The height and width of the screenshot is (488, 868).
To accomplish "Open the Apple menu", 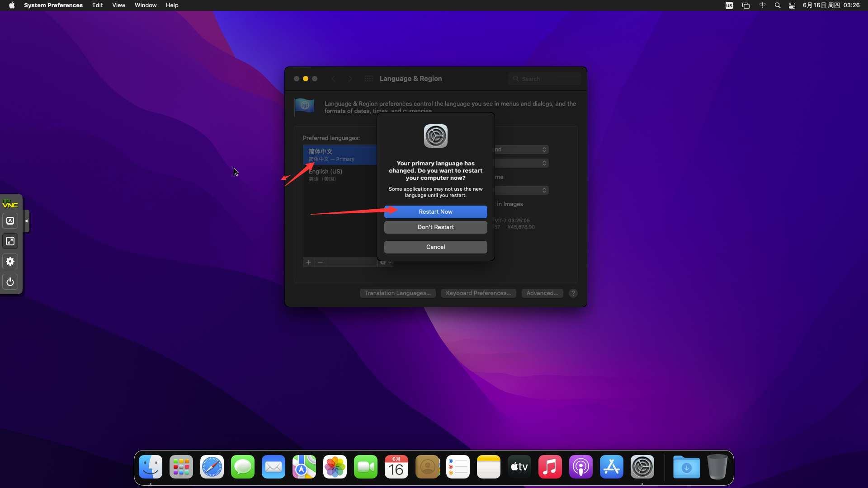I will point(12,5).
